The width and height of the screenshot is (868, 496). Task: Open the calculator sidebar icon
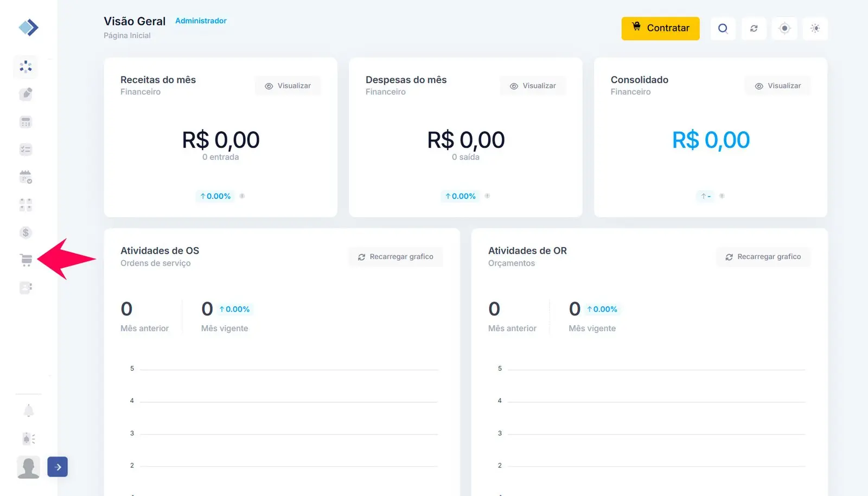25,122
